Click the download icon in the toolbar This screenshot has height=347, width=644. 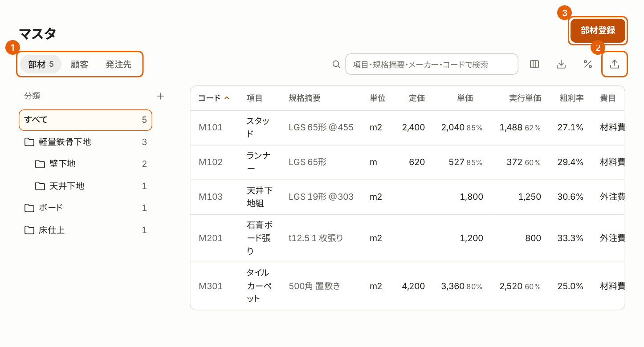click(x=561, y=64)
